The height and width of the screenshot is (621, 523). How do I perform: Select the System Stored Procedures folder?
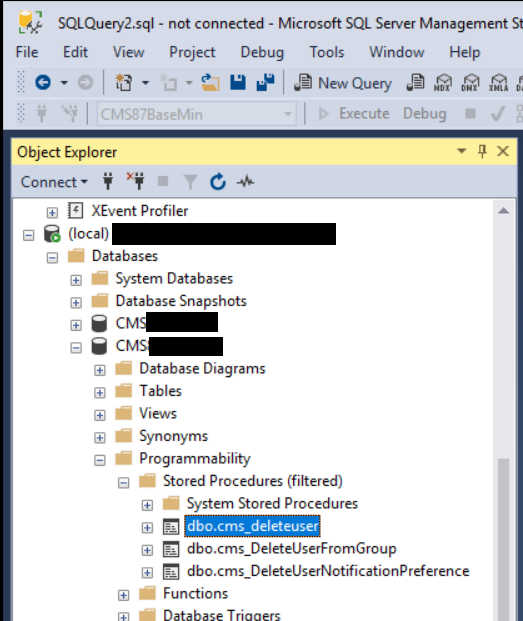[272, 503]
